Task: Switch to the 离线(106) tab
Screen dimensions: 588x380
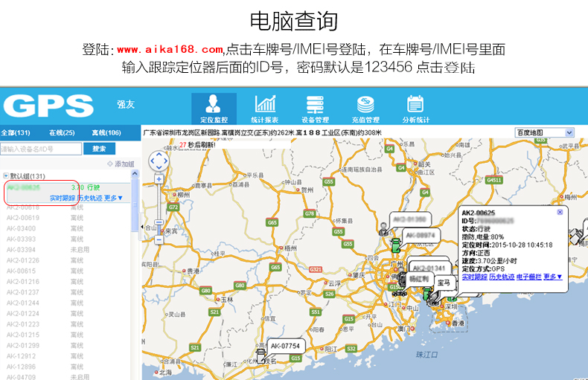Action: coord(106,132)
